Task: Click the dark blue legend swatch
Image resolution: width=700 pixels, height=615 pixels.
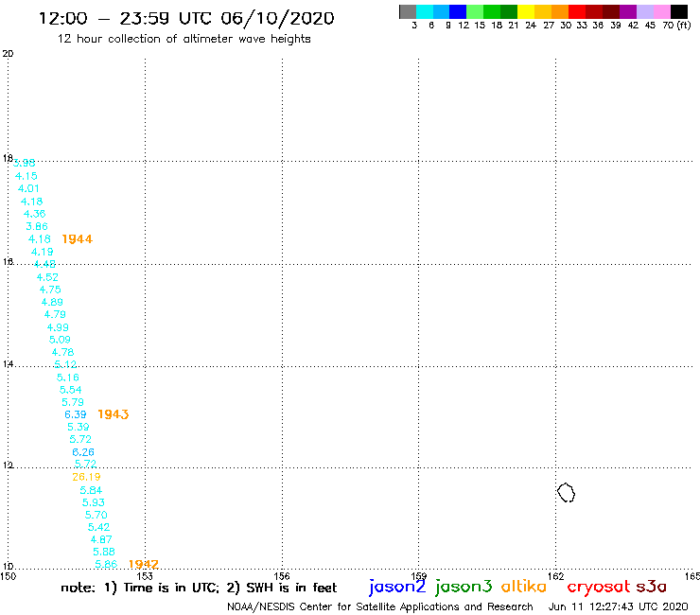Action: (458, 11)
